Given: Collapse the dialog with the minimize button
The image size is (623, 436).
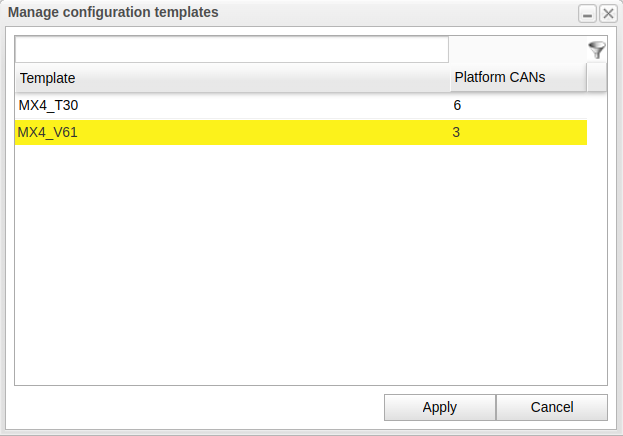Looking at the screenshot, I should point(589,13).
